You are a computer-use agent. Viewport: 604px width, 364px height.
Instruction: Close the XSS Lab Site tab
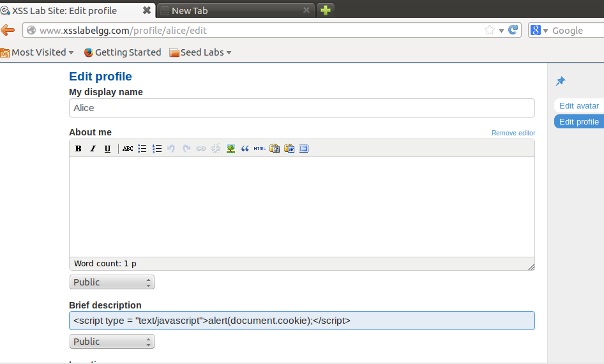pyautogui.click(x=147, y=10)
